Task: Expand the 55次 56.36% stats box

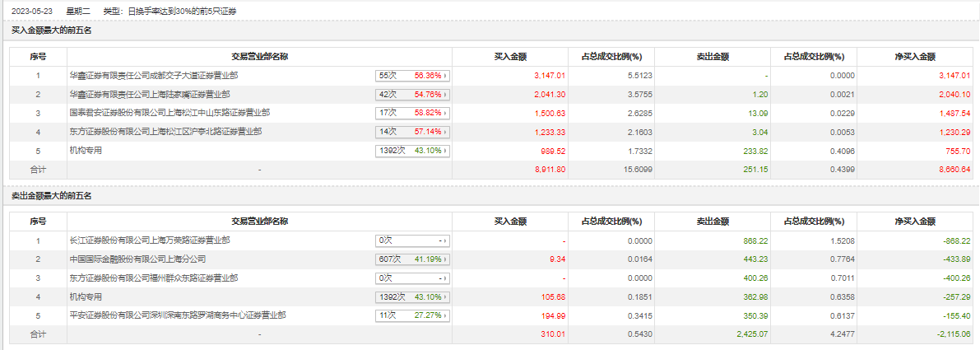Action: coord(413,76)
